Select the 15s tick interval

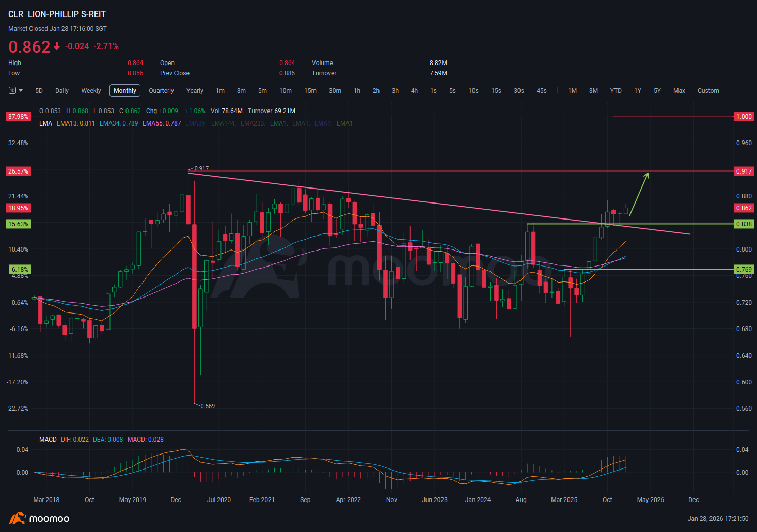coord(496,91)
